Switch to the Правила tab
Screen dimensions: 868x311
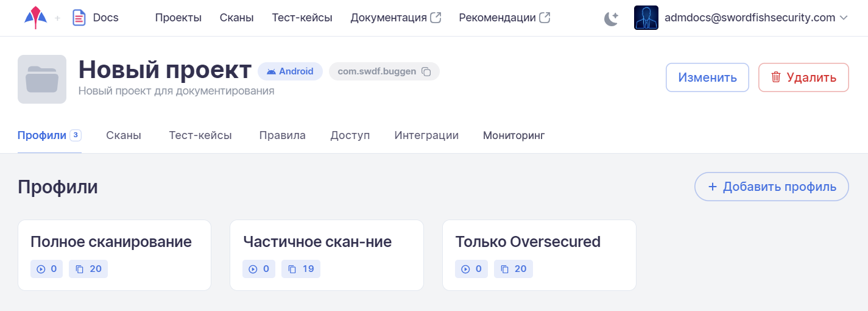tap(282, 135)
